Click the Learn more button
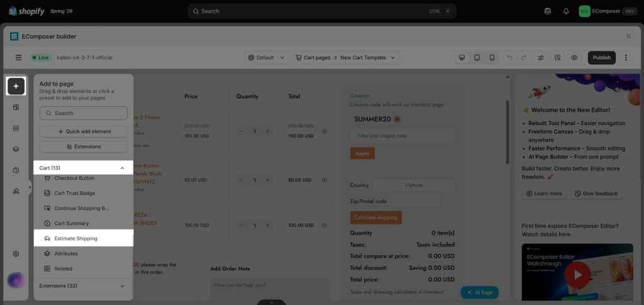The image size is (644, 305). click(x=544, y=194)
